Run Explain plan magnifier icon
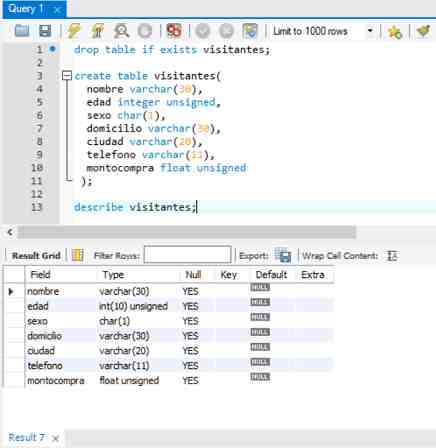 121,31
